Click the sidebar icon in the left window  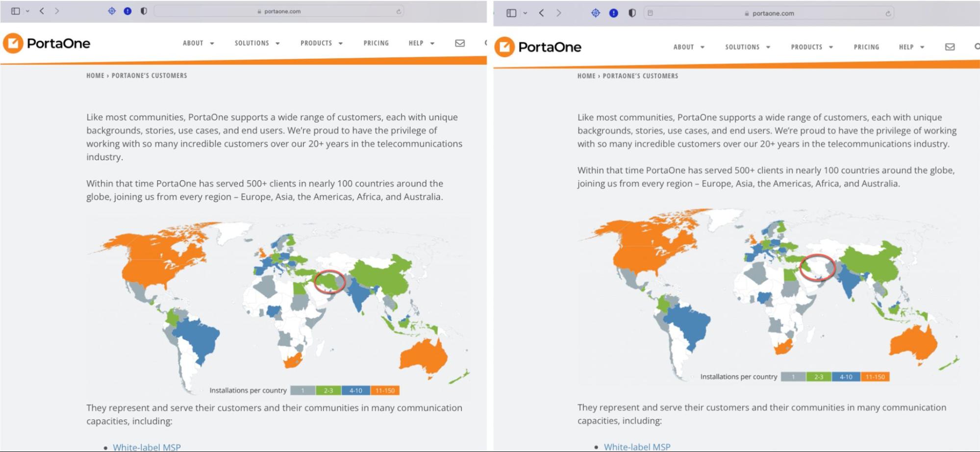16,11
